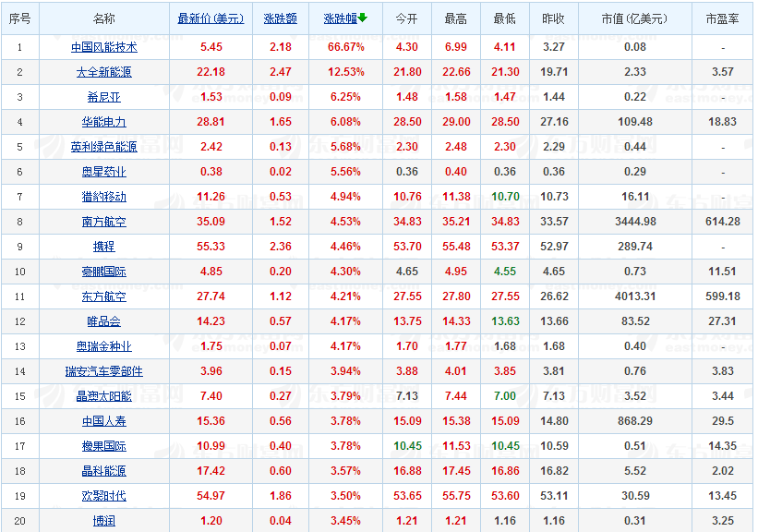Sort by 涨跌幅 column header link
758x532 pixels.
341,18
